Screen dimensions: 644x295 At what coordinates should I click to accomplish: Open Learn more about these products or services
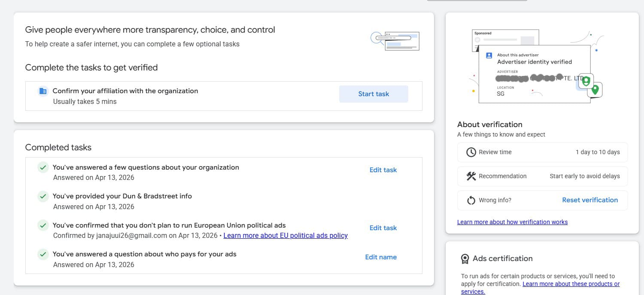[x=571, y=284]
